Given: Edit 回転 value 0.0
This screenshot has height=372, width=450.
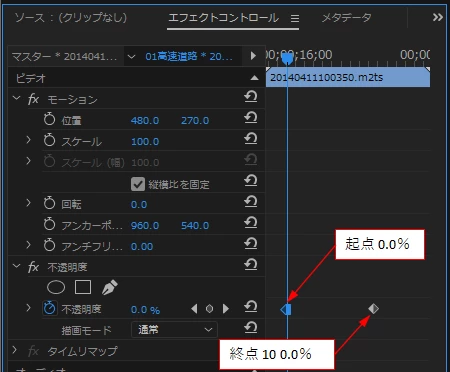Looking at the screenshot, I should [x=139, y=204].
